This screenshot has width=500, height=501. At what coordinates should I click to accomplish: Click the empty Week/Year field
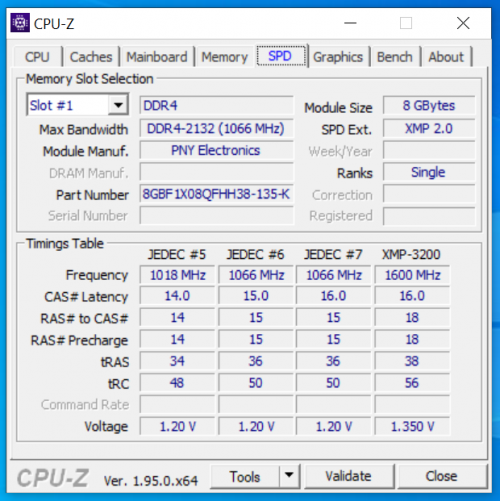(x=429, y=150)
